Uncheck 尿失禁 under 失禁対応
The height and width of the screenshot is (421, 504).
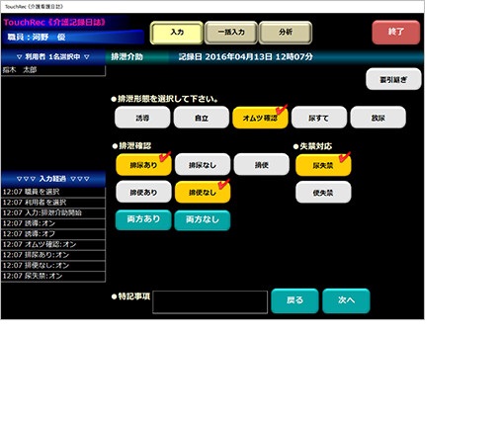coord(323,165)
